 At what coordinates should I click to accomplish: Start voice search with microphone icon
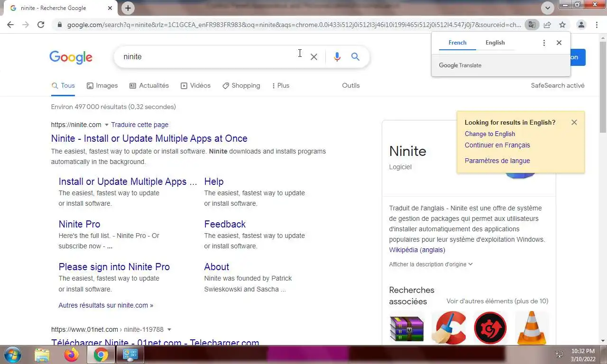[337, 57]
